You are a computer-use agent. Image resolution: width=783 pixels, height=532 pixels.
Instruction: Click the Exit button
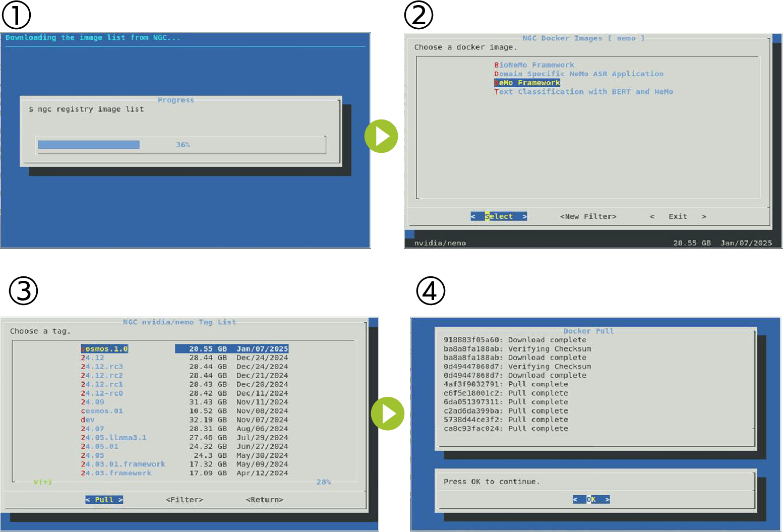(678, 216)
